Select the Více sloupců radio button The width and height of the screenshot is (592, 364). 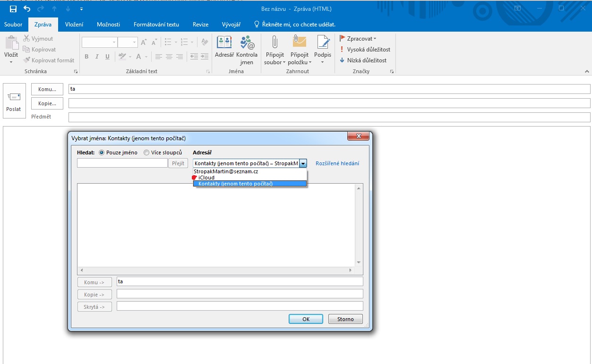[146, 152]
